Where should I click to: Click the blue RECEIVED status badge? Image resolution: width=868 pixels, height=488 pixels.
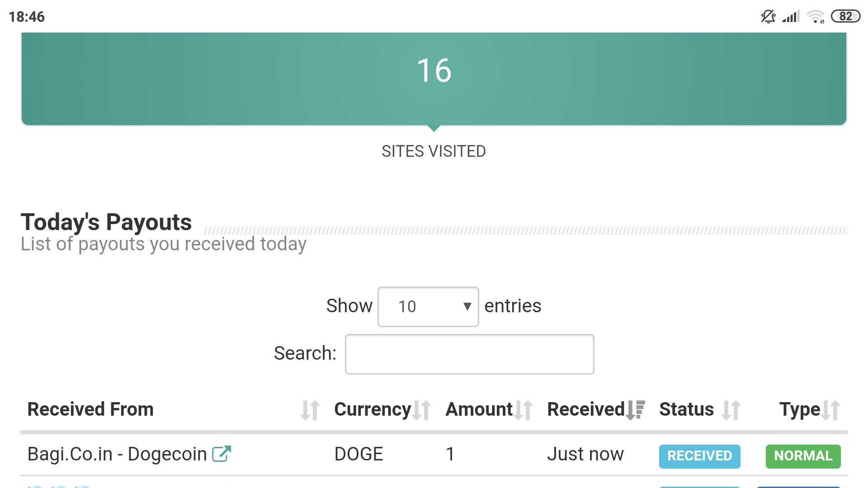(x=699, y=456)
